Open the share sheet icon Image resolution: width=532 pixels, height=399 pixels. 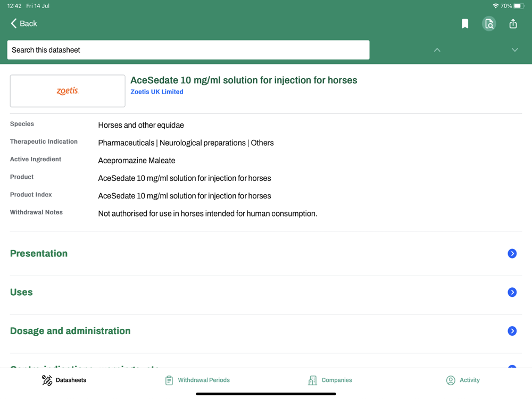[x=513, y=23]
